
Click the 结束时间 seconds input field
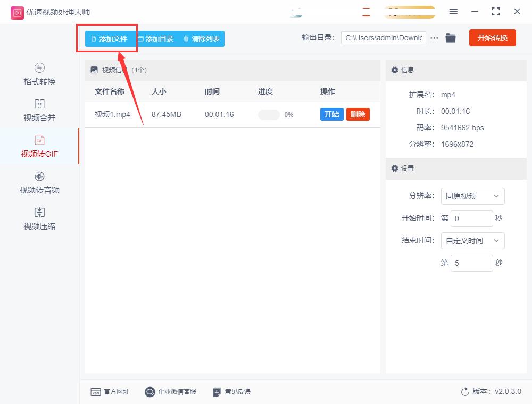471,263
